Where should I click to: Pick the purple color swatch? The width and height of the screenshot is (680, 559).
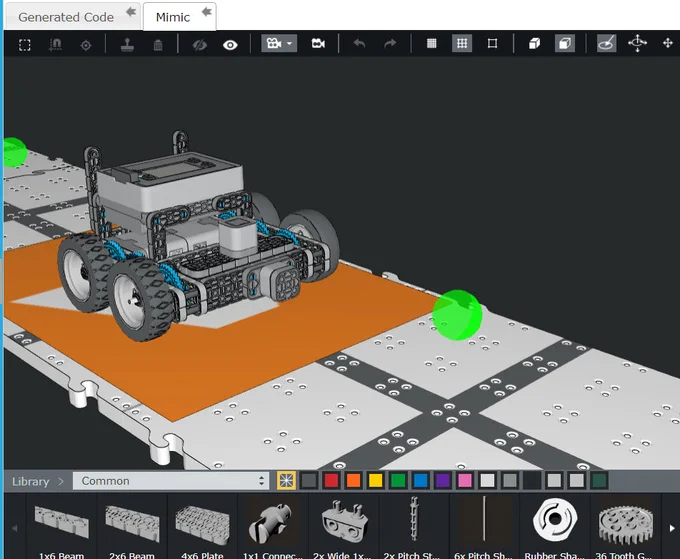coord(443,481)
